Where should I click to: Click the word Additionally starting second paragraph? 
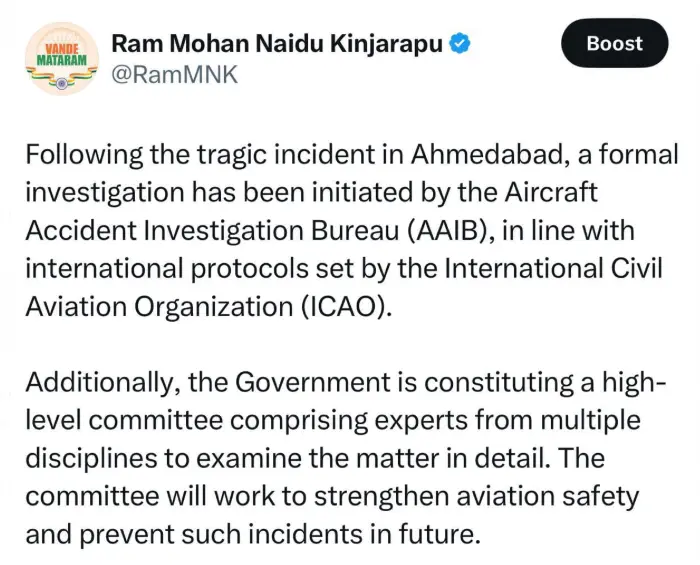point(102,383)
